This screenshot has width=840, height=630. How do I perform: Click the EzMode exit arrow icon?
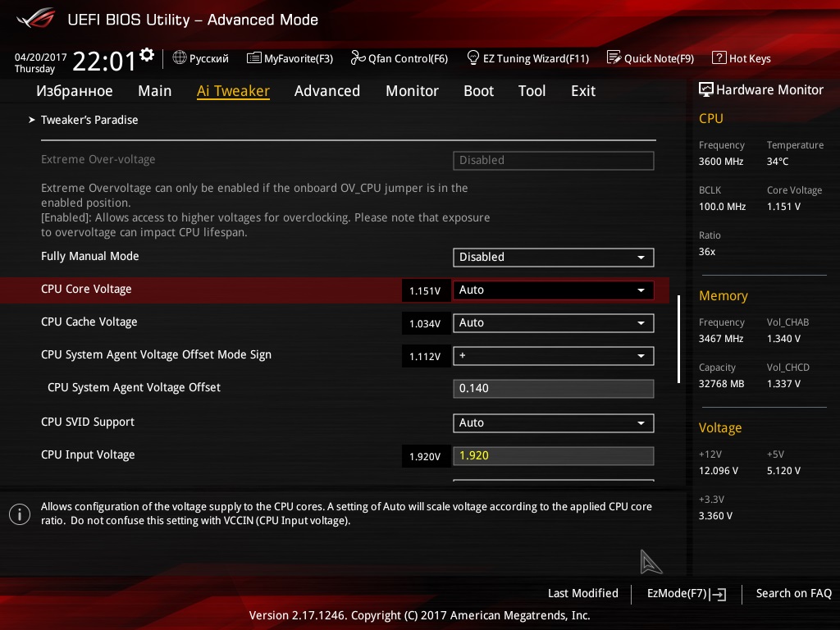(719, 594)
